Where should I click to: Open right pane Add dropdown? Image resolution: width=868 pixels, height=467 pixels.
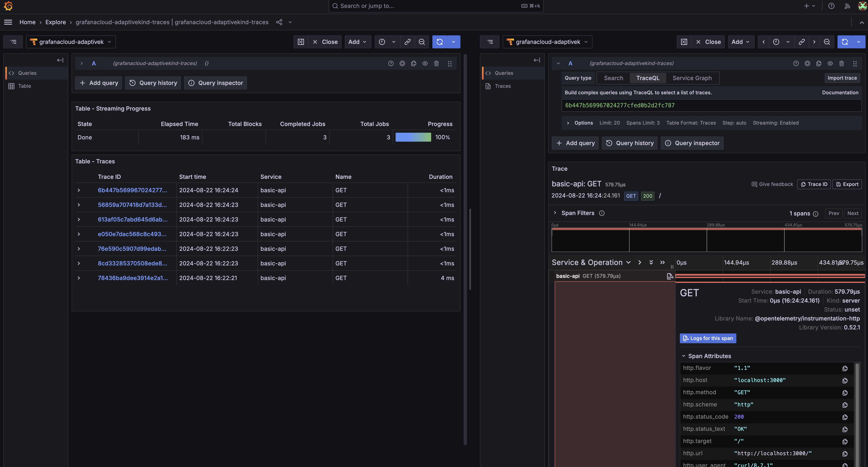(x=741, y=42)
